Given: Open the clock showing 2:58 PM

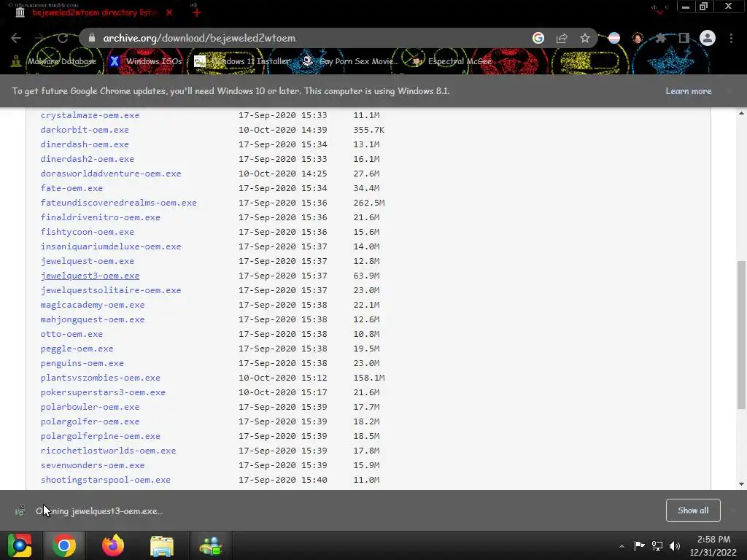Looking at the screenshot, I should [x=713, y=545].
